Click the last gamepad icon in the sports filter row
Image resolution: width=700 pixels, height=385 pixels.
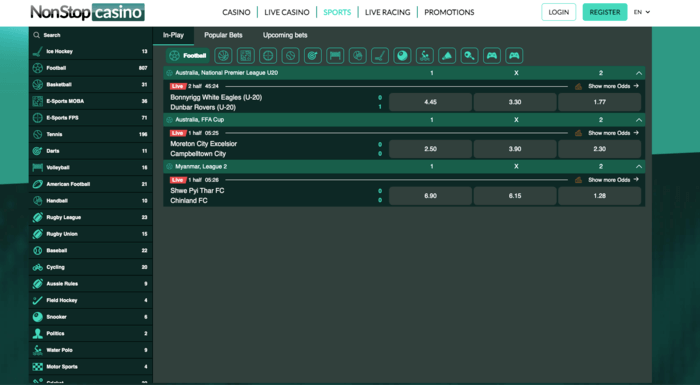click(514, 56)
